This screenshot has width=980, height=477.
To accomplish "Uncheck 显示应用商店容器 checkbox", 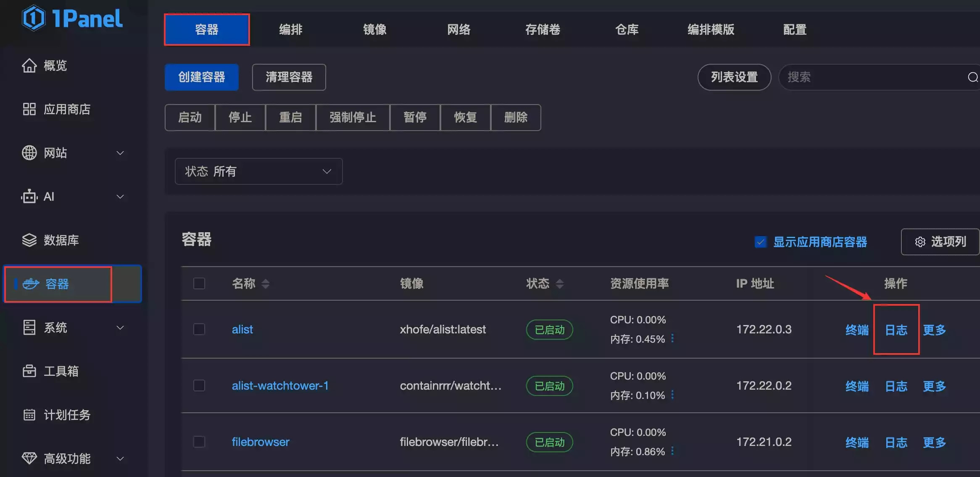I will [760, 242].
